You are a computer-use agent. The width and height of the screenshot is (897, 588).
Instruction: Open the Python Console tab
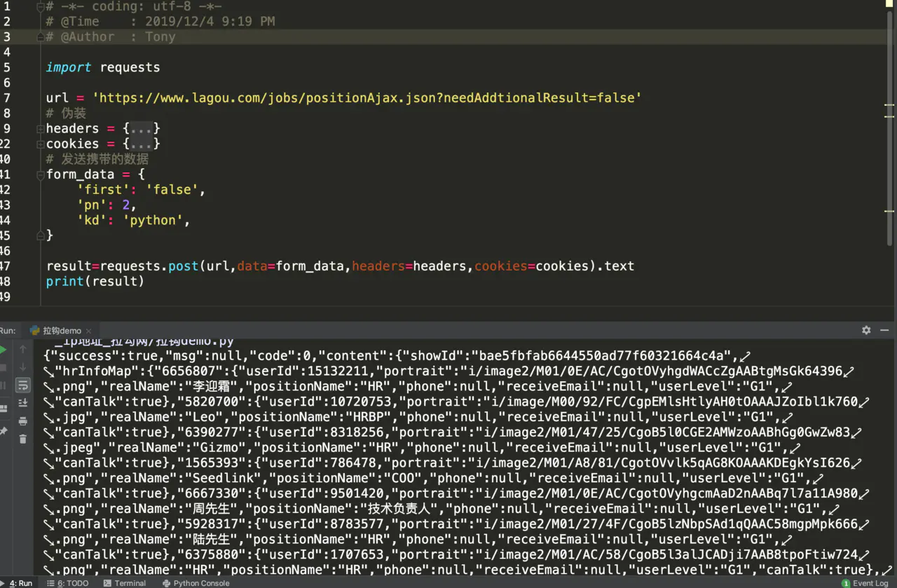coord(196,583)
